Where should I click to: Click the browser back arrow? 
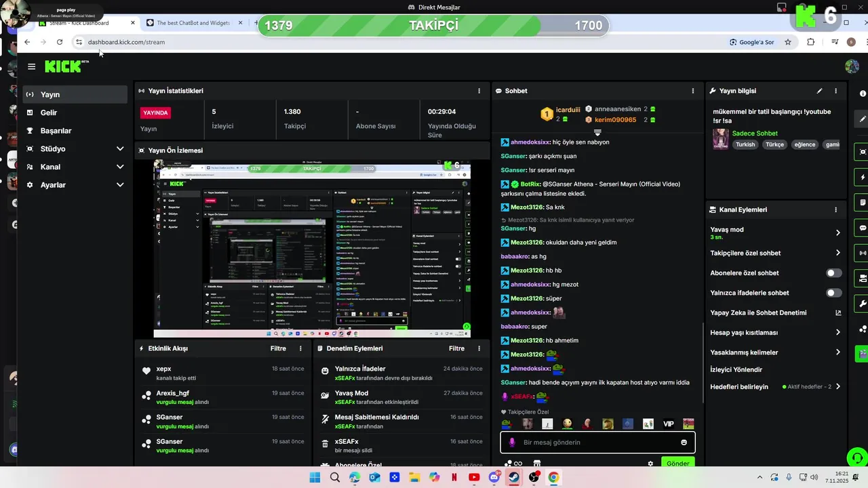(27, 42)
